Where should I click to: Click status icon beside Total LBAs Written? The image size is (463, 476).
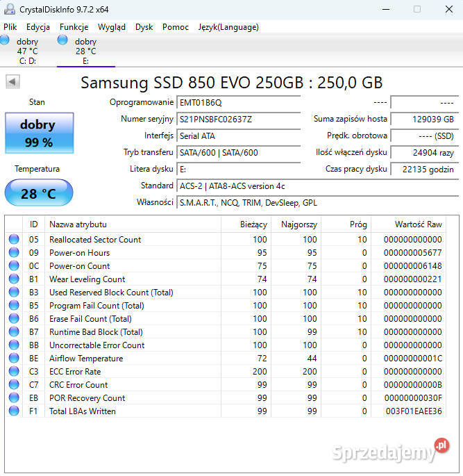click(14, 411)
